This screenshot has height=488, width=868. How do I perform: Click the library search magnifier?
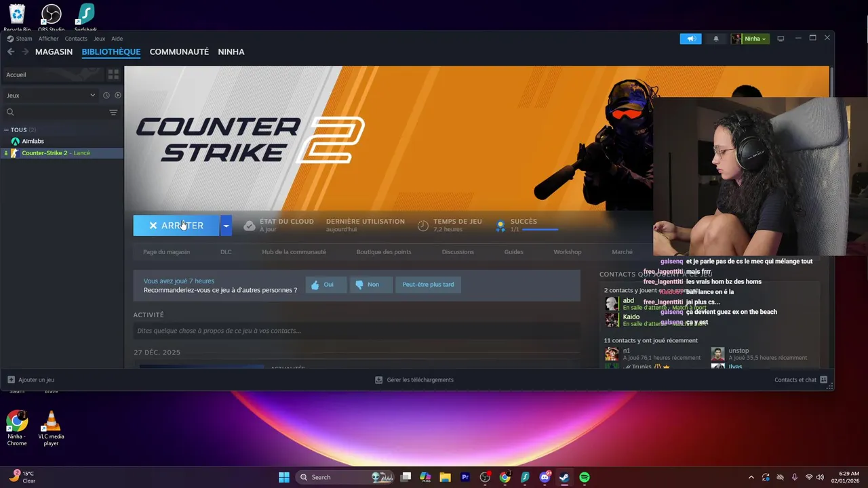click(10, 113)
